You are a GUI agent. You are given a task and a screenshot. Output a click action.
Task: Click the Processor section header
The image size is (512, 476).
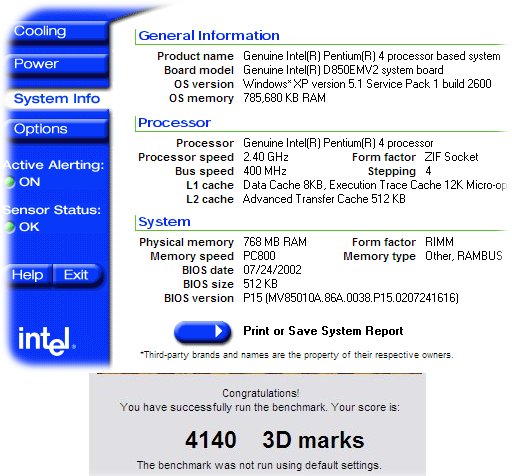click(x=174, y=123)
